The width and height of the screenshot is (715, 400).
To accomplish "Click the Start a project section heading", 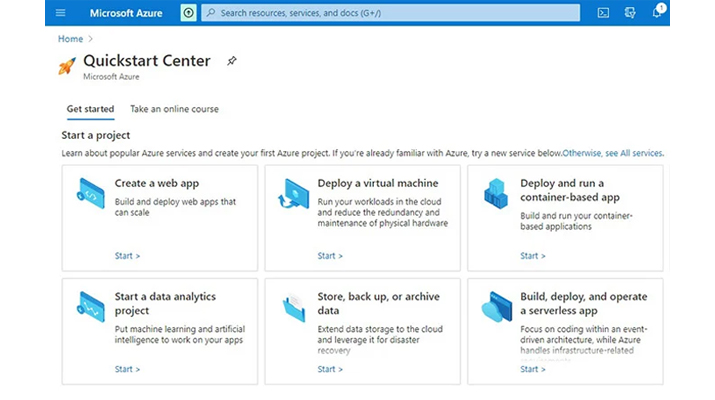I will click(x=96, y=135).
